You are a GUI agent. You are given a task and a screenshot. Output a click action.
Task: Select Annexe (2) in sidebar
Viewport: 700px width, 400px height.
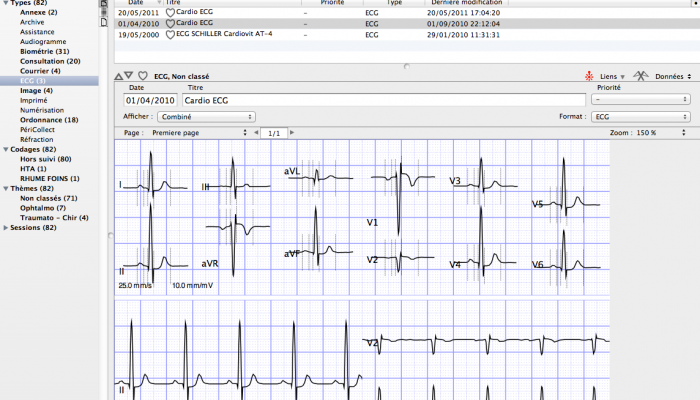coord(38,12)
